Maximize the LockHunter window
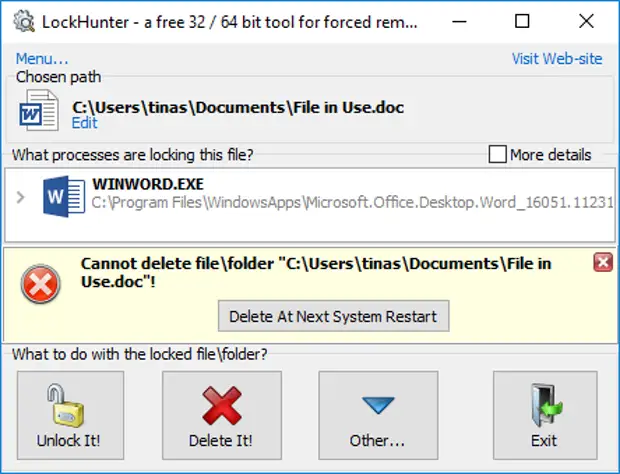 click(522, 20)
